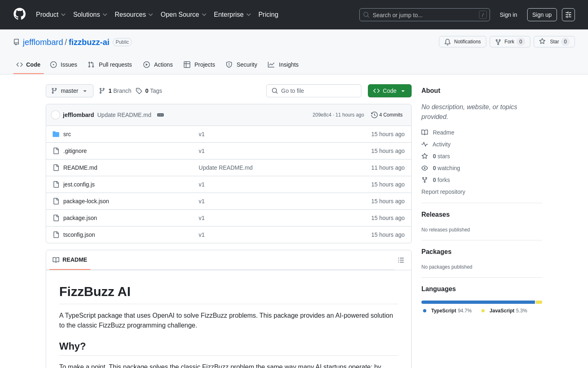Open the JavaScript 5.3% language link
This screenshot has height=368, width=588.
(x=504, y=311)
